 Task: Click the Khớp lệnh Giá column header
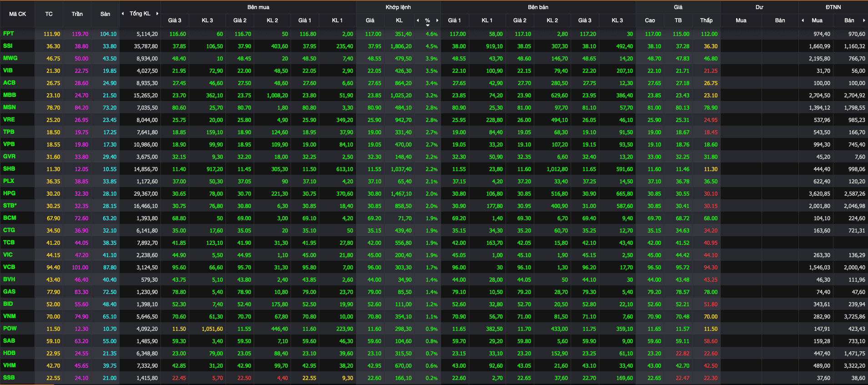tap(370, 20)
